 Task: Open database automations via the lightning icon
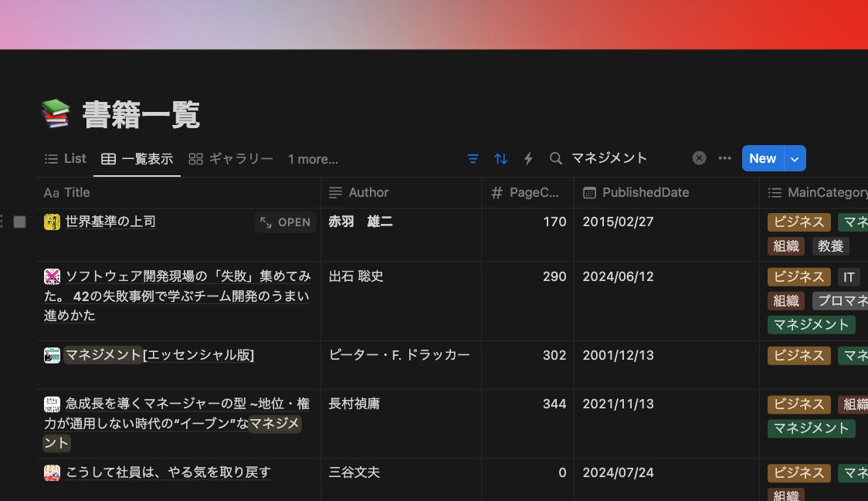(x=528, y=158)
